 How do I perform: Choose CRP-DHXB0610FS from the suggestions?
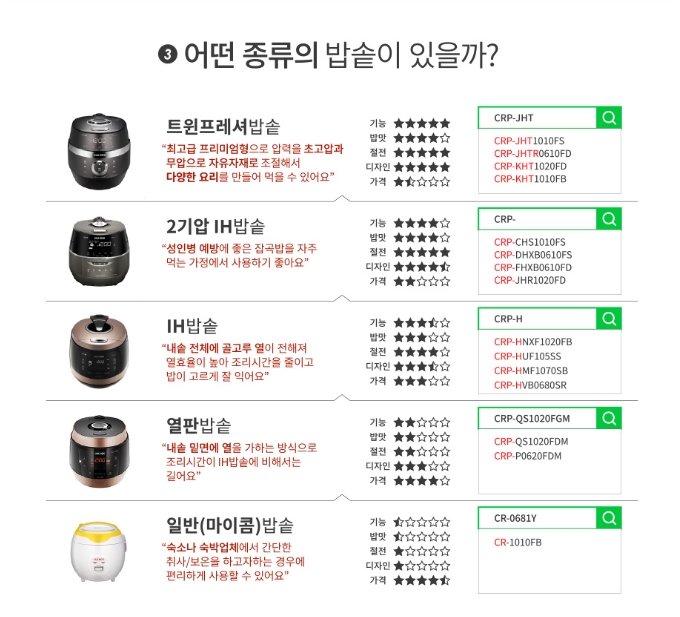tap(533, 255)
